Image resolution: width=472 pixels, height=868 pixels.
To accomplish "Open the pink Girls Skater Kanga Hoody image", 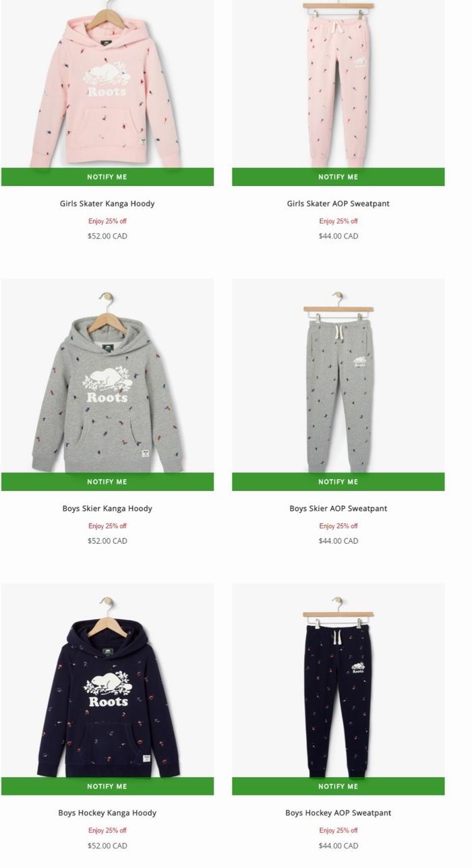I will (x=107, y=84).
